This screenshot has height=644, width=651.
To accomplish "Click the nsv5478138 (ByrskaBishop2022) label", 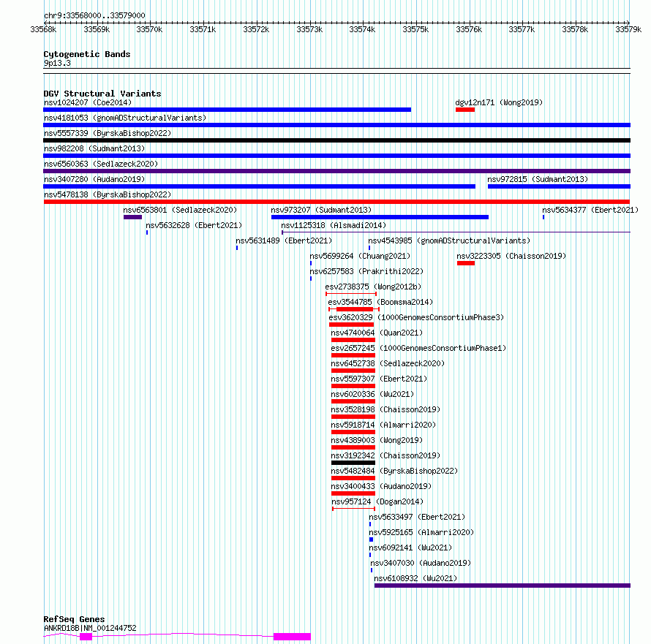I will click(108, 194).
